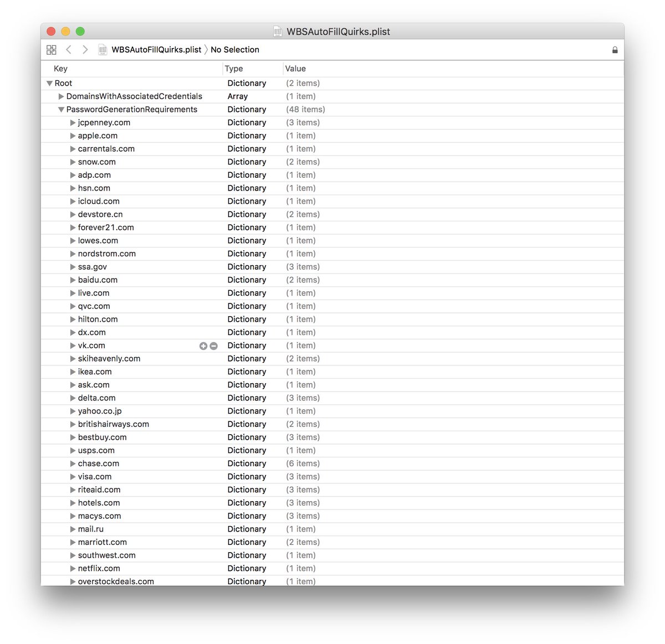Select the ask.com key
Image resolution: width=665 pixels, height=644 pixels.
[94, 385]
